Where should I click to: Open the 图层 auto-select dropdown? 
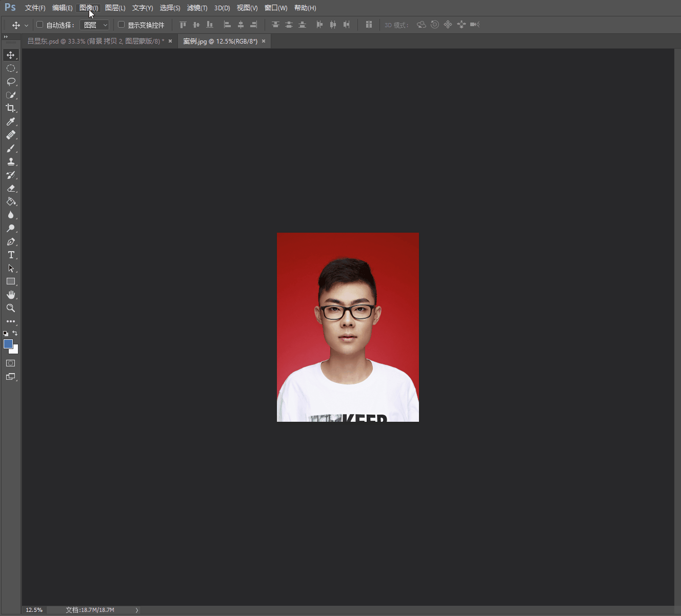coord(95,25)
